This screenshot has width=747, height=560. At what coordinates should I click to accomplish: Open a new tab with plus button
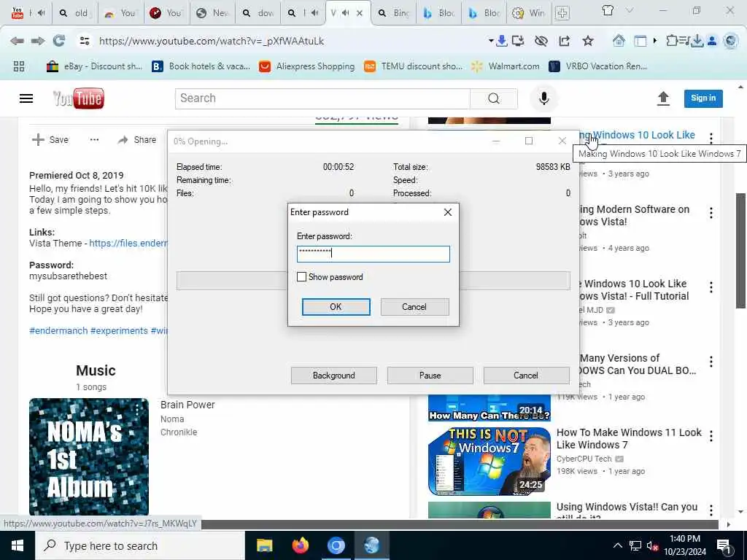click(x=562, y=13)
